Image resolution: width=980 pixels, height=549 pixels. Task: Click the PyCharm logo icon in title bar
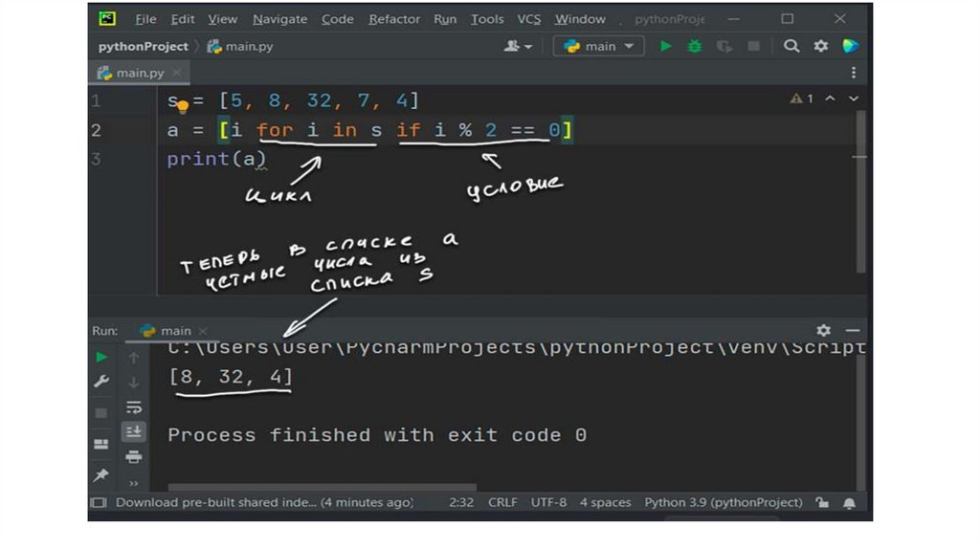coord(107,19)
